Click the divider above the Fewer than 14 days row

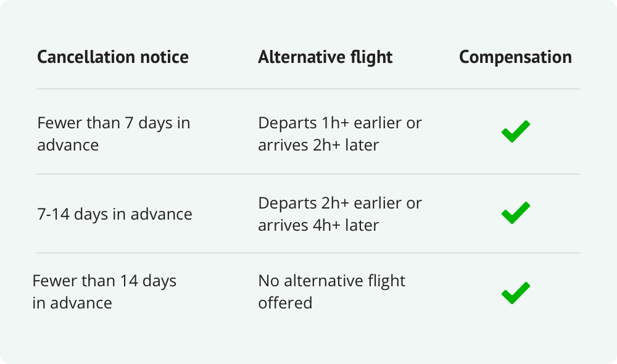(x=308, y=253)
